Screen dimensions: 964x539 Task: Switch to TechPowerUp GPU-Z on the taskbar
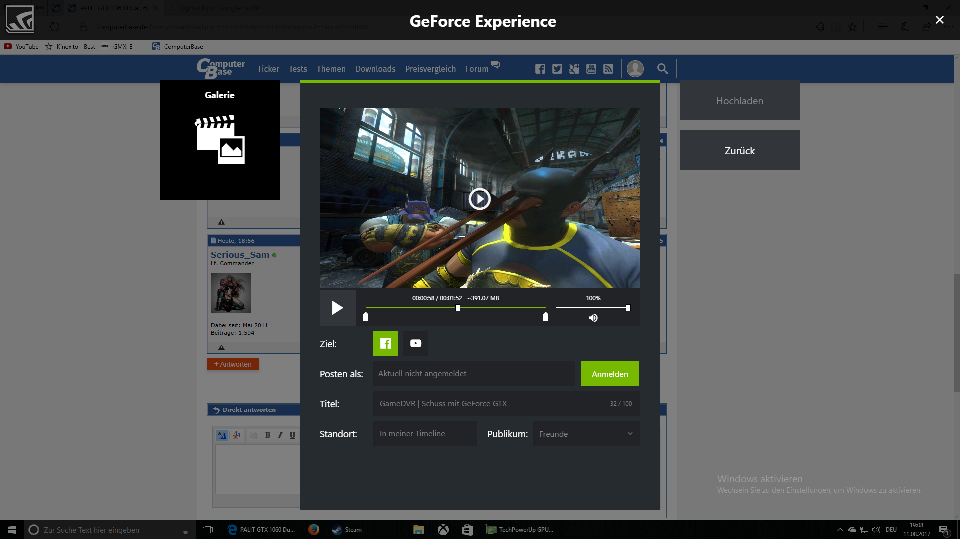pyautogui.click(x=520, y=529)
